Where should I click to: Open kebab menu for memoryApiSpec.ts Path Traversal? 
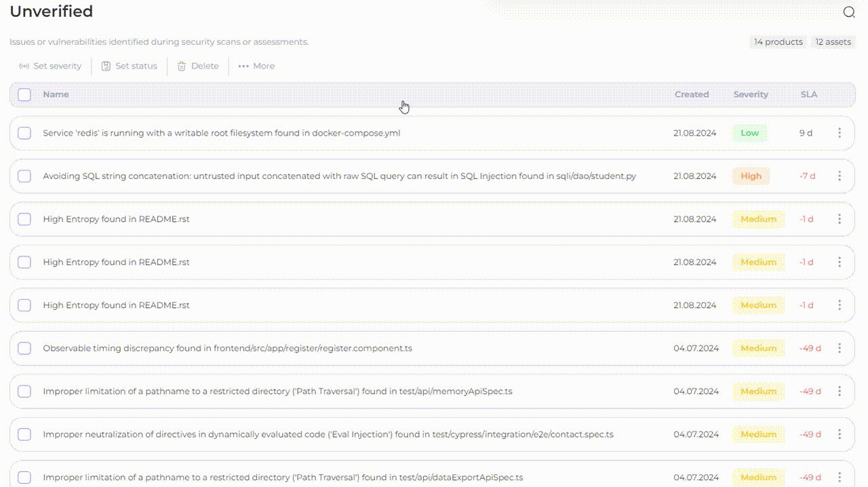pyautogui.click(x=840, y=391)
